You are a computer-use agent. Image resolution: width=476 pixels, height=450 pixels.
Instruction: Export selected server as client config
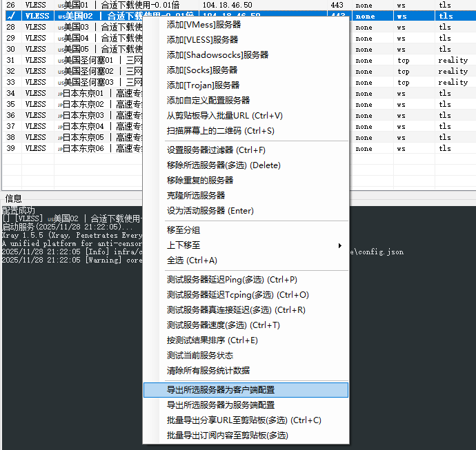(x=220, y=389)
